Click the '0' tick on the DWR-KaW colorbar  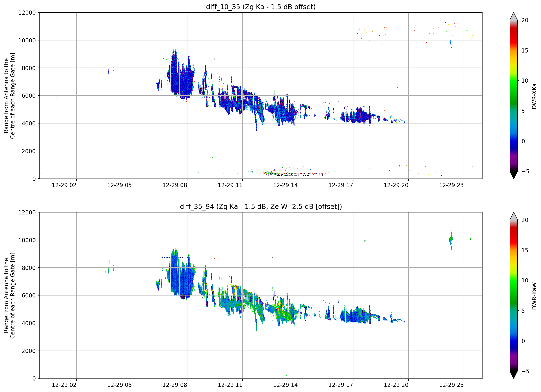click(523, 341)
